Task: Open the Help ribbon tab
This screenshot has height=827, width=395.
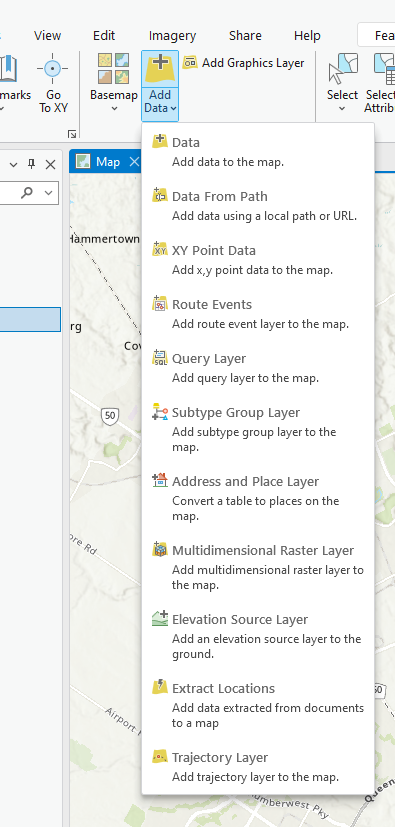Action: pyautogui.click(x=307, y=36)
